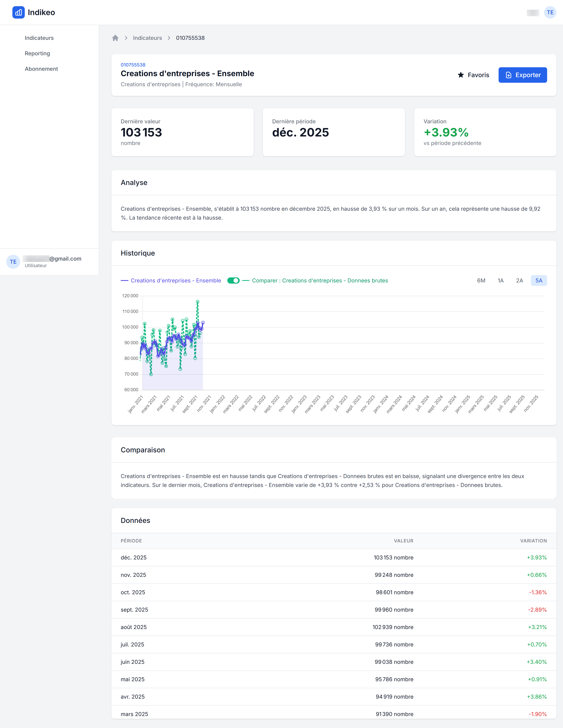The height and width of the screenshot is (728, 563).
Task: Click the first breadcrumb chevron separator
Action: pos(126,38)
